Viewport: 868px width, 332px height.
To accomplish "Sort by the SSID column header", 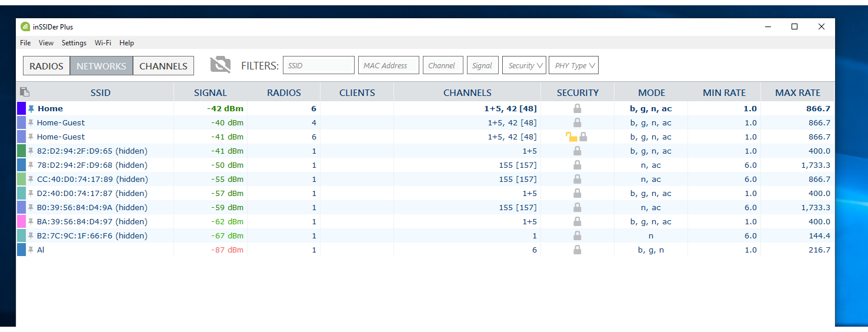I will (x=101, y=92).
